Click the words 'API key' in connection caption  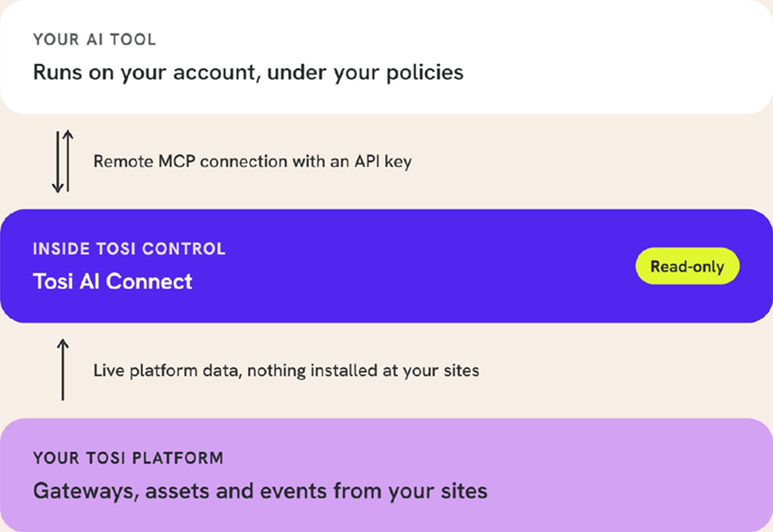383,161
